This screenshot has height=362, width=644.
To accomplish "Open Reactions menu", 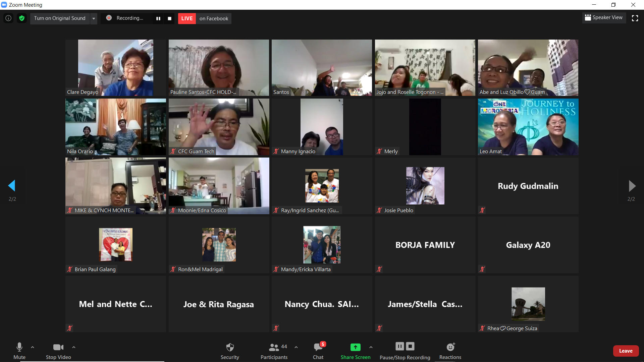I will coord(450,351).
